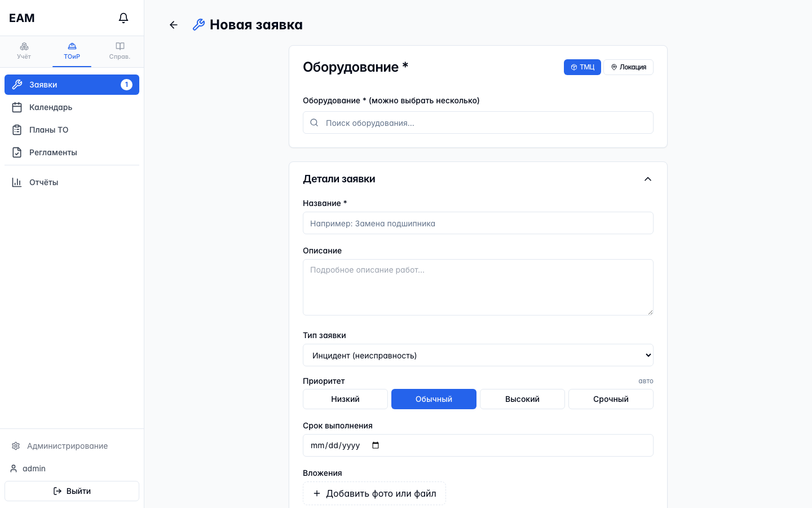The width and height of the screenshot is (812, 508).
Task: Switch to Справ. tab
Action: pyautogui.click(x=120, y=51)
